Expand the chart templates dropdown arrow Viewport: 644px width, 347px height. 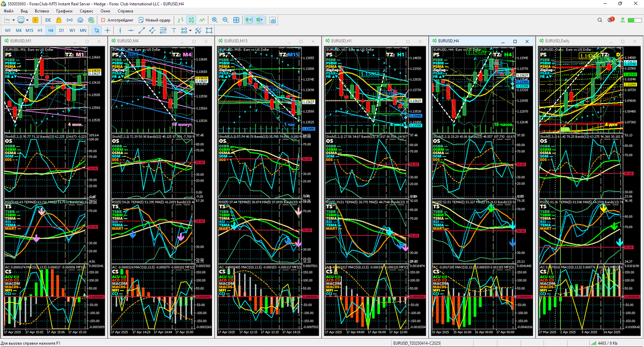tap(27, 20)
